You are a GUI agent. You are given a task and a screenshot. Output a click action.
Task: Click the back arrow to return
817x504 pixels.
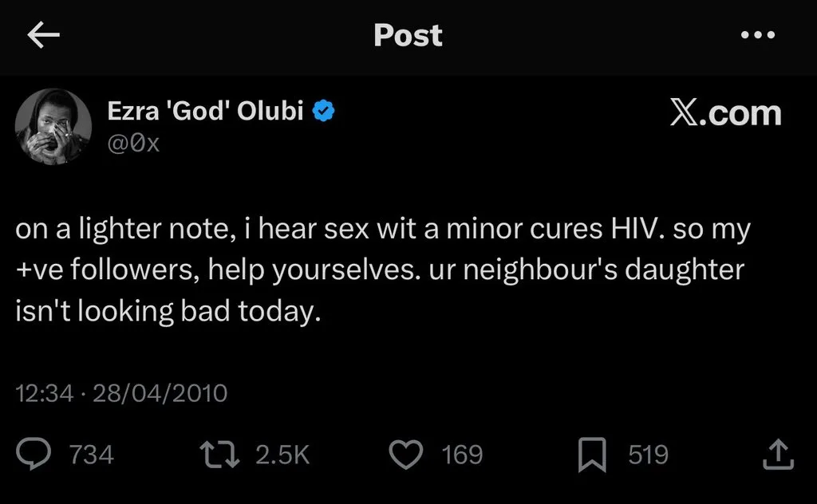(x=44, y=34)
